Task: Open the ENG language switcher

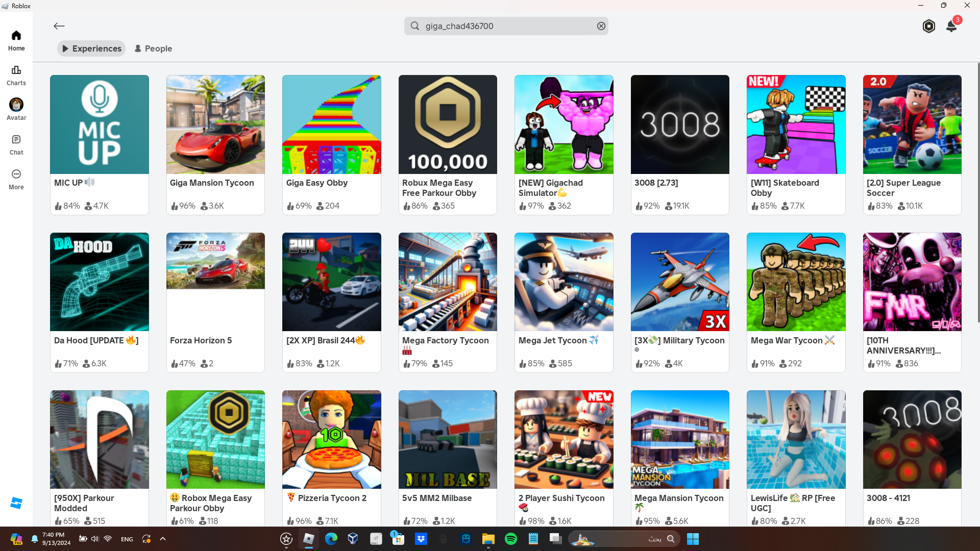Action: click(127, 539)
